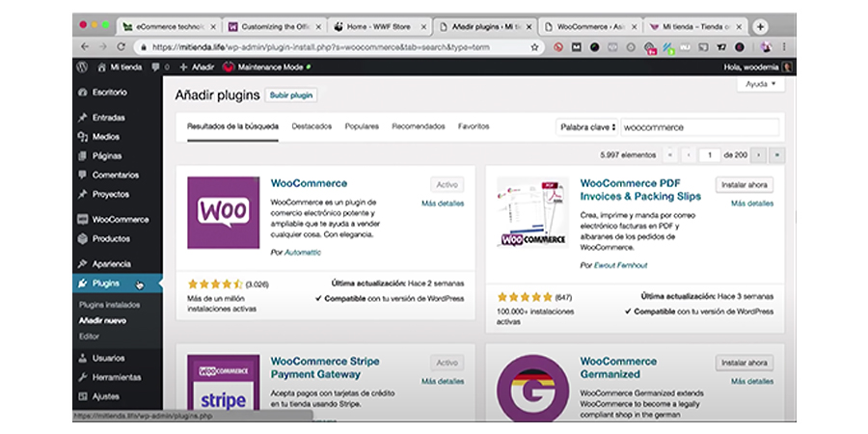Bookmark this page with the star icon

(x=534, y=47)
